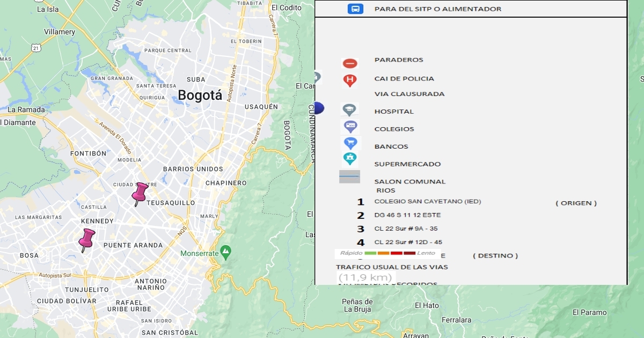Select route stop DG 46 S 11 12 ESTE
Viewport: 644px width, 338px height.
407,215
